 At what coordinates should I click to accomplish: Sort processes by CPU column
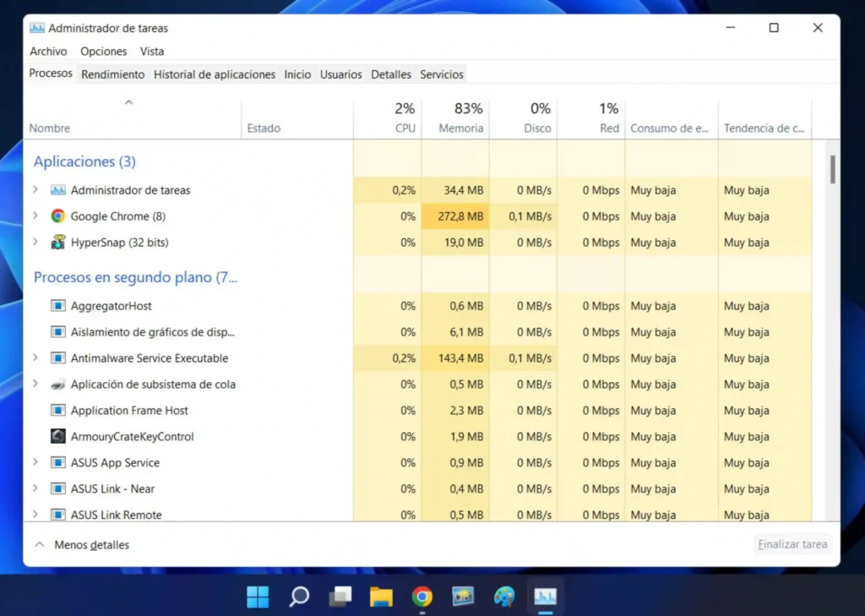pos(387,118)
